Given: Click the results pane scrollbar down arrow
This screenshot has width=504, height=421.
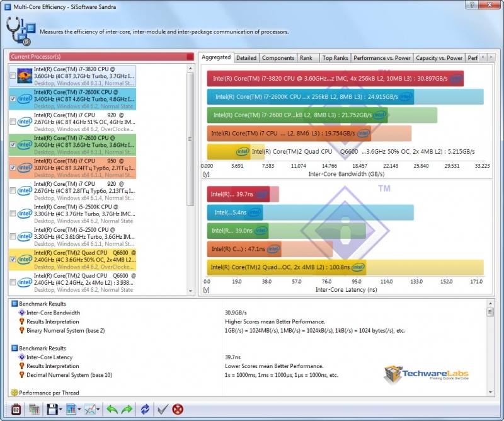Looking at the screenshot, I should pos(490,392).
